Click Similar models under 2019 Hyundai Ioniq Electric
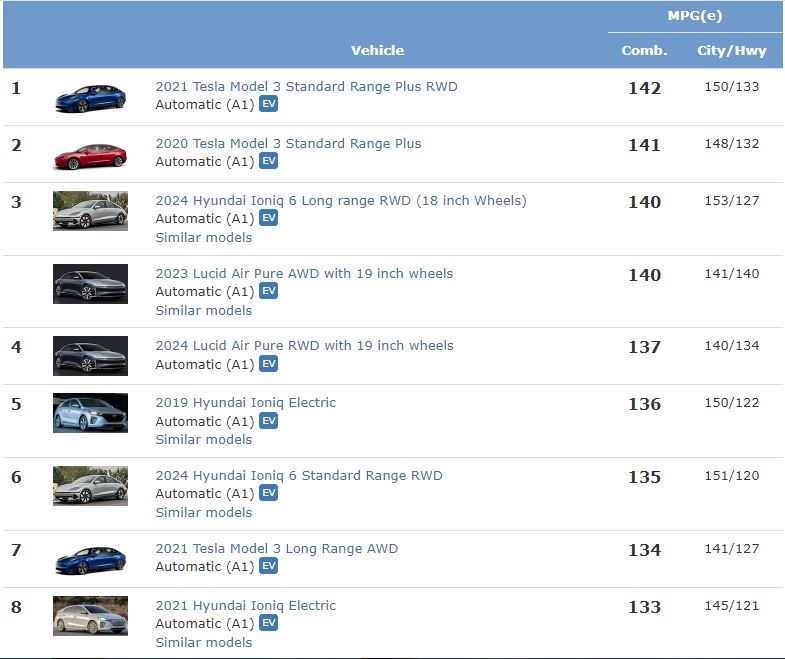 pyautogui.click(x=204, y=440)
